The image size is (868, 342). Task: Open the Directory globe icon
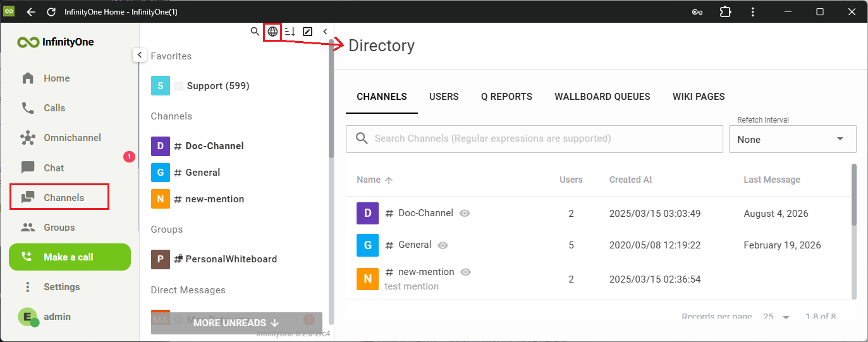(x=272, y=32)
